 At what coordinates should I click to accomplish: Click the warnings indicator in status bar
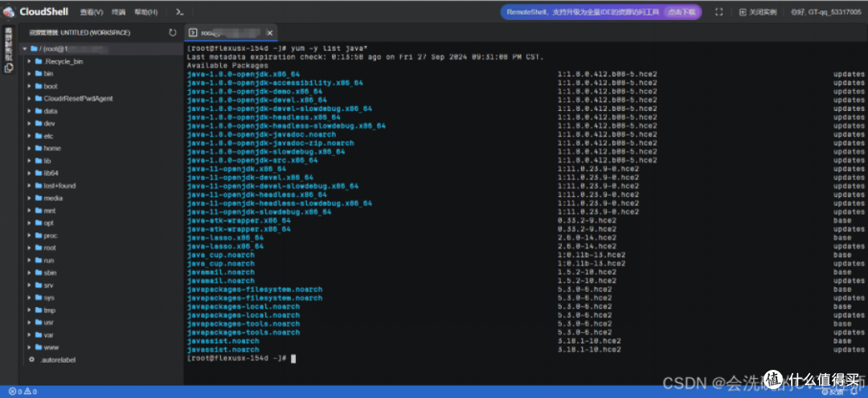coord(31,392)
